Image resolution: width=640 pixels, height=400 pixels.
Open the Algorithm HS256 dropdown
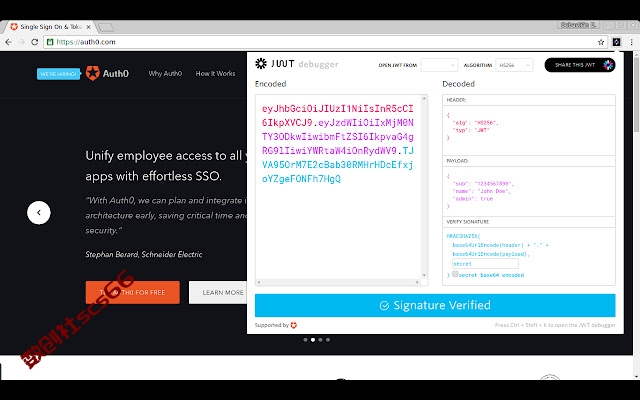click(514, 65)
